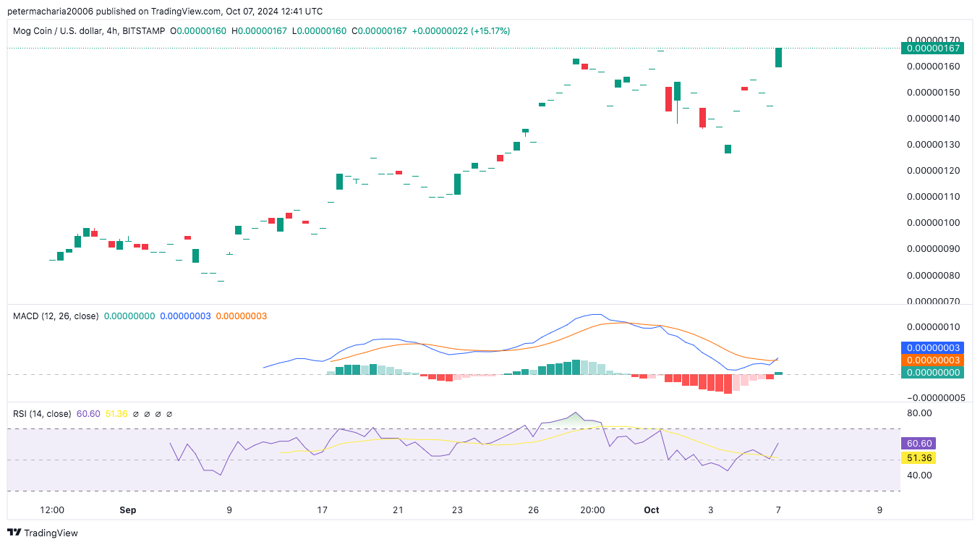
Task: Click the '20:00' time axis label
Action: pos(592,510)
